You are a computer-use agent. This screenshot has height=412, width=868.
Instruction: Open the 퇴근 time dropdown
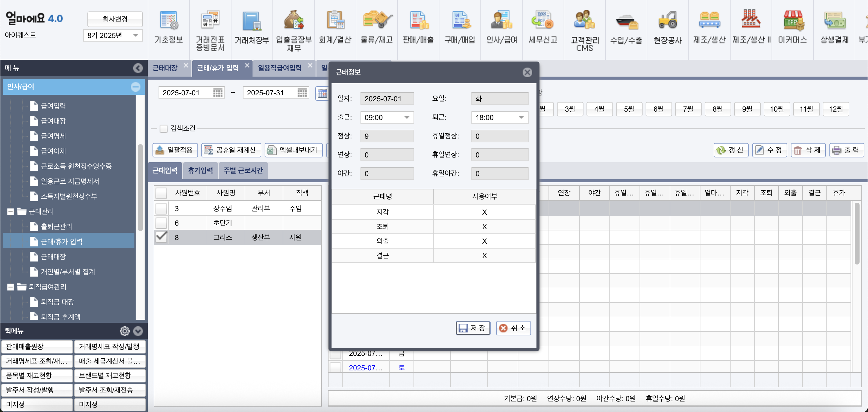521,117
